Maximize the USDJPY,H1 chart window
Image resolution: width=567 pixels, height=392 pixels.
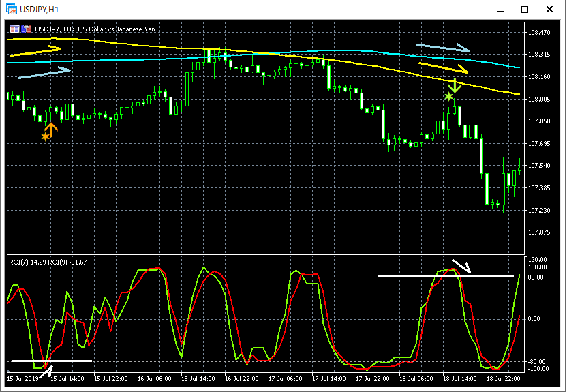pyautogui.click(x=525, y=10)
